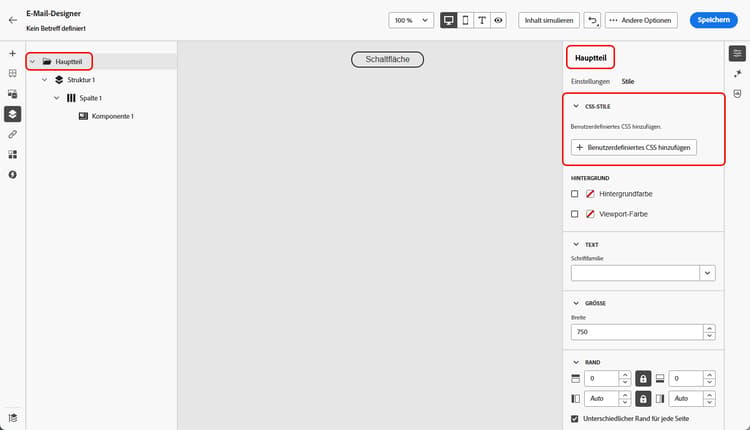The image size is (750, 430).
Task: Uncheck Unterschiedlicher Rand für jede Seite
Action: coord(574,419)
